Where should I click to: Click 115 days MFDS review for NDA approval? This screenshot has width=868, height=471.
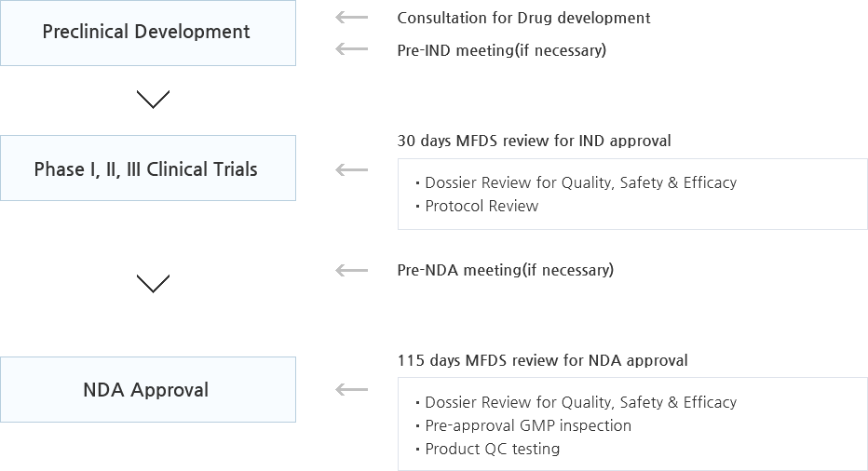[x=542, y=360]
